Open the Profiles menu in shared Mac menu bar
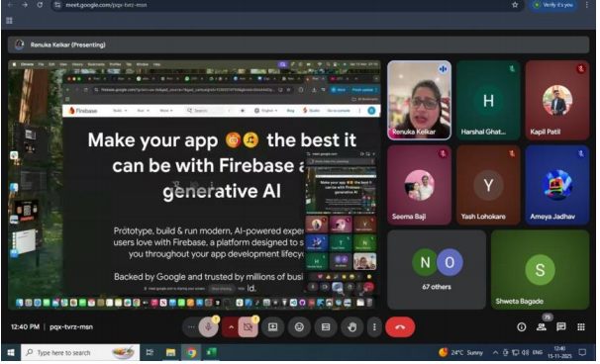The width and height of the screenshot is (600, 364). pyautogui.click(x=115, y=65)
